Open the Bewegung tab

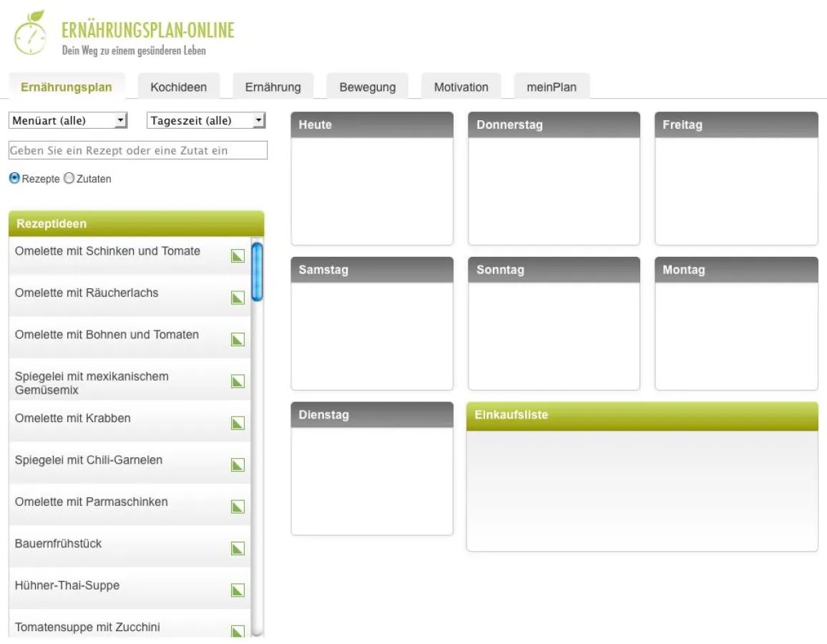coord(367,87)
